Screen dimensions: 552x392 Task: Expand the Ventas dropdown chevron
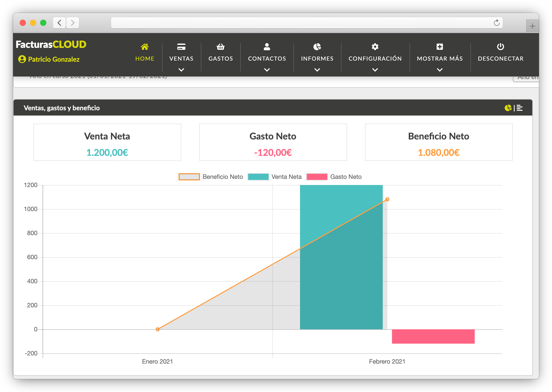click(x=181, y=70)
